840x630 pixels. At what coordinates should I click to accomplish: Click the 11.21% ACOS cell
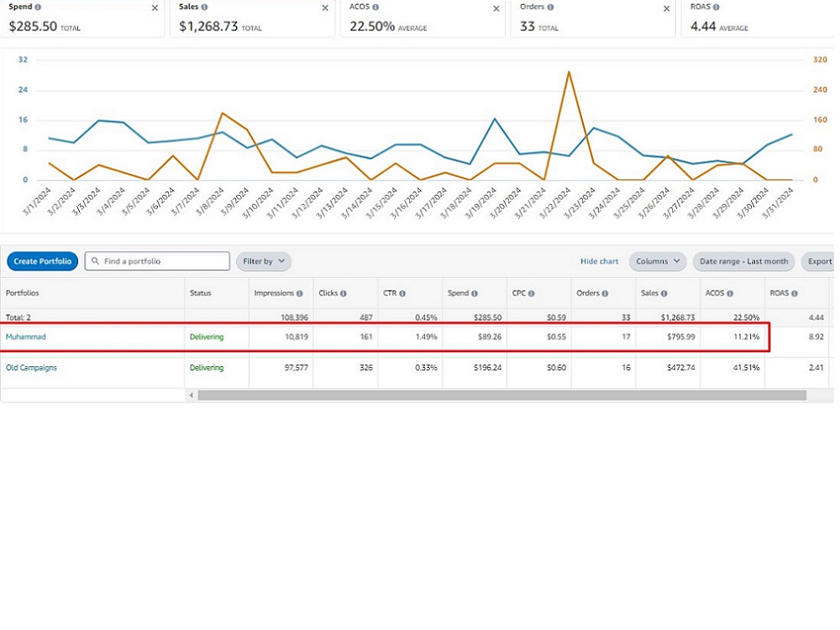pyautogui.click(x=746, y=337)
